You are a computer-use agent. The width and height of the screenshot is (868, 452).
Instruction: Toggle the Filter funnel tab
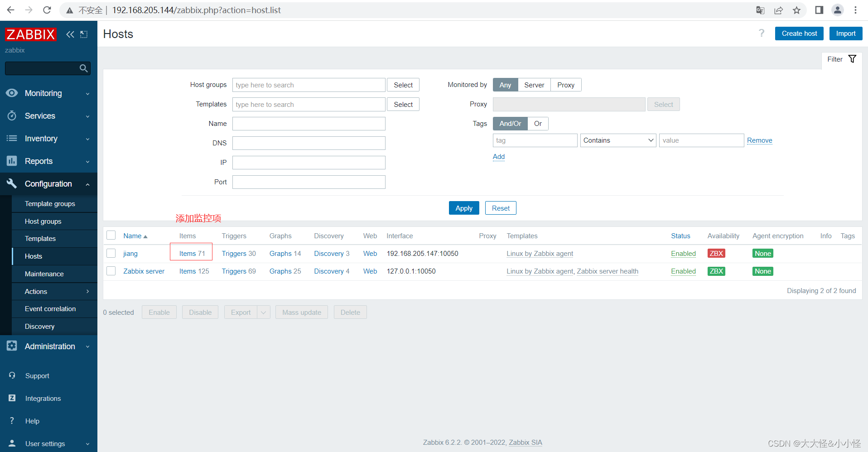842,59
